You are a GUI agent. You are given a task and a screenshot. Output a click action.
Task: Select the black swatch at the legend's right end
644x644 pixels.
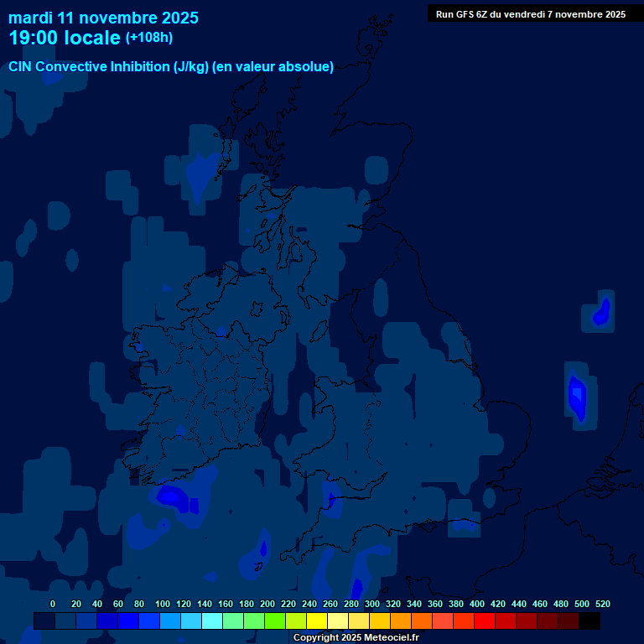pos(589,621)
